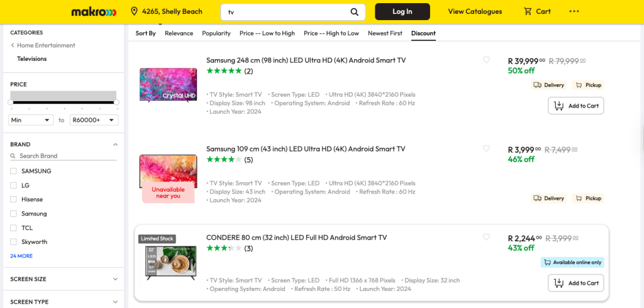Favorite the Samsung 43 inch TV

[486, 149]
